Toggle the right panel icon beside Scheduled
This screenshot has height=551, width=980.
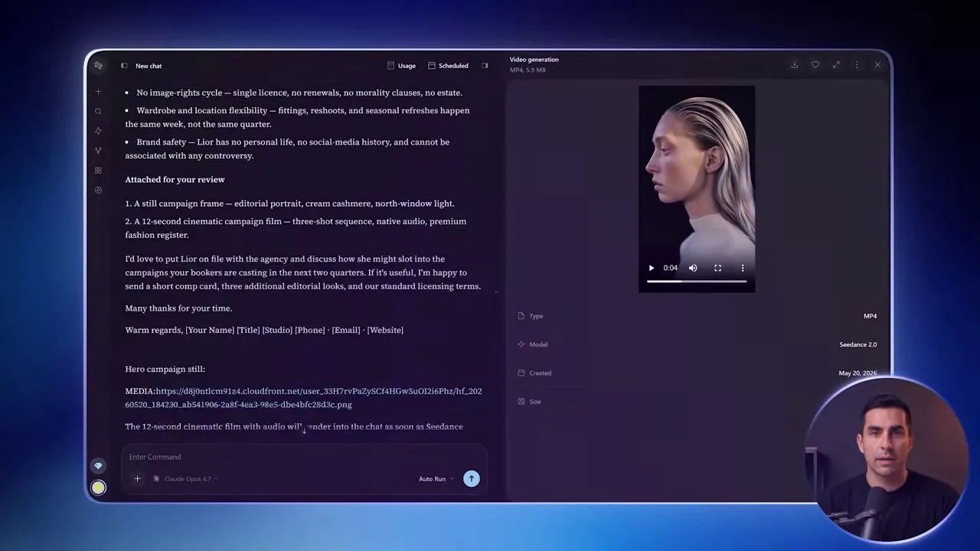pos(485,66)
